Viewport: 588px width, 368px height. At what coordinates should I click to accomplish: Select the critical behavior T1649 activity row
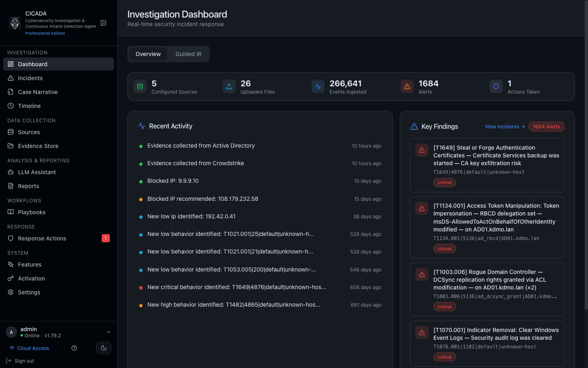click(x=260, y=287)
